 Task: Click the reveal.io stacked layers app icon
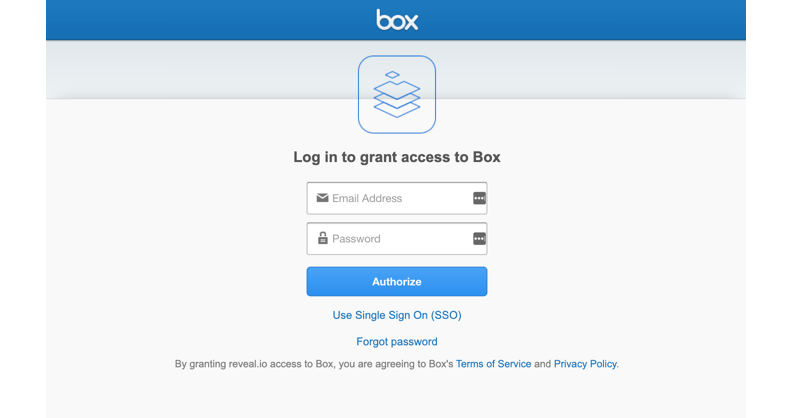(x=397, y=94)
